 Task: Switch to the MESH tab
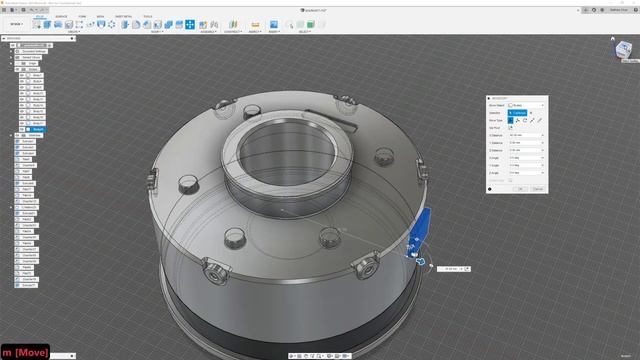coord(100,16)
